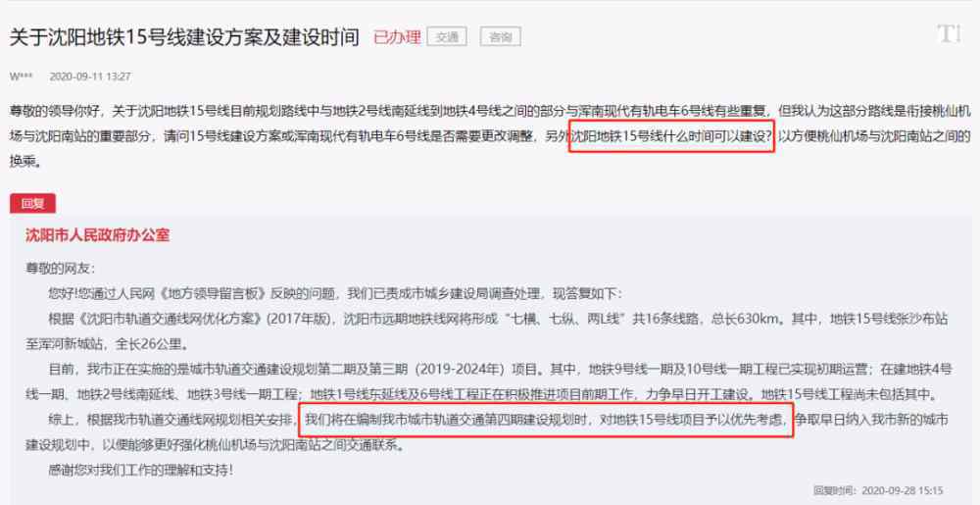Click the 尊敬的网友 greeting line

(60, 269)
